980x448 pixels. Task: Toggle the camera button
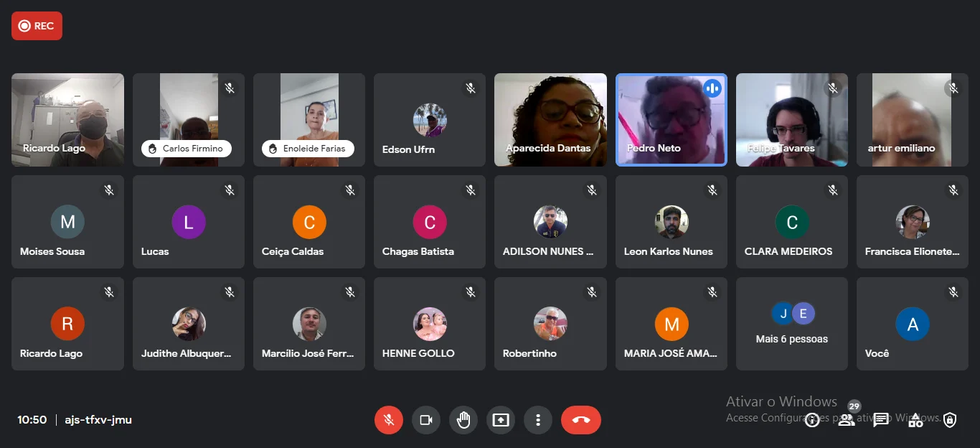point(426,420)
